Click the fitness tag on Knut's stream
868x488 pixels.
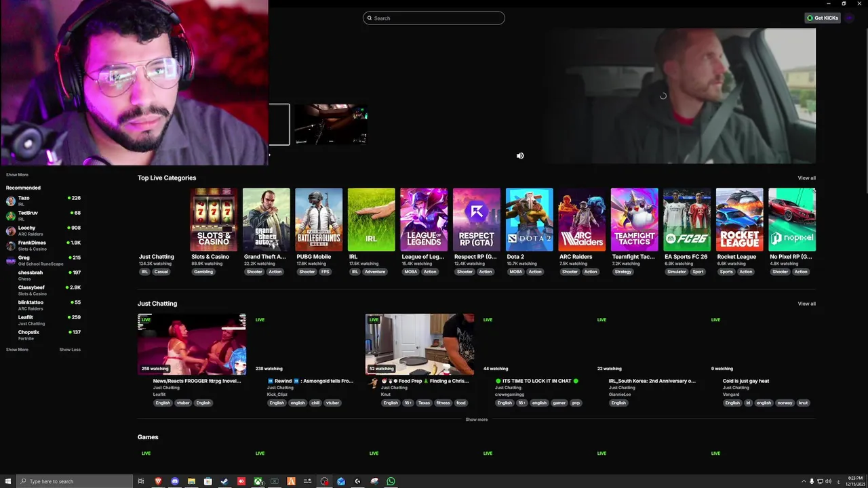coord(443,403)
